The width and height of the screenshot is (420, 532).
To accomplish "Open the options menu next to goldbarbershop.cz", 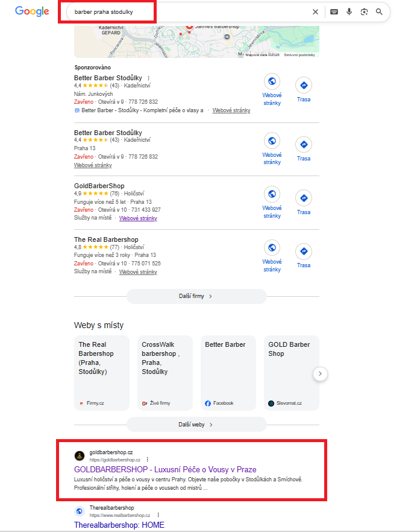I will pos(146,460).
